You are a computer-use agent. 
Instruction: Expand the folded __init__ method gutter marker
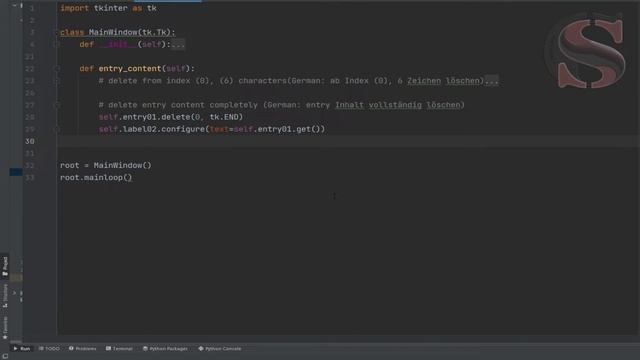(x=57, y=44)
